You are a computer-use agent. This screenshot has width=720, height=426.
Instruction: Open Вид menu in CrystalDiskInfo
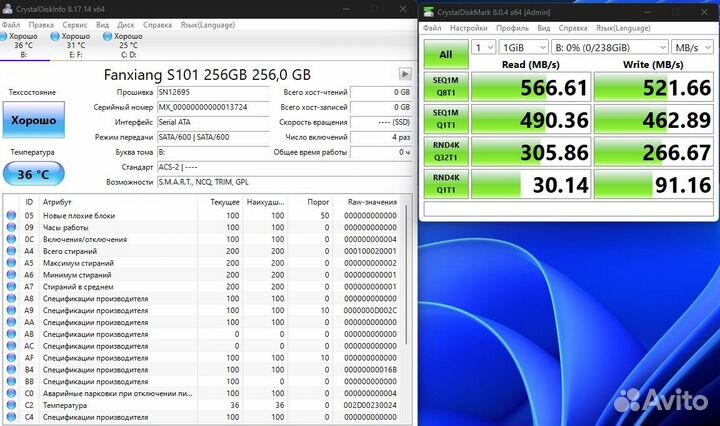tap(102, 25)
